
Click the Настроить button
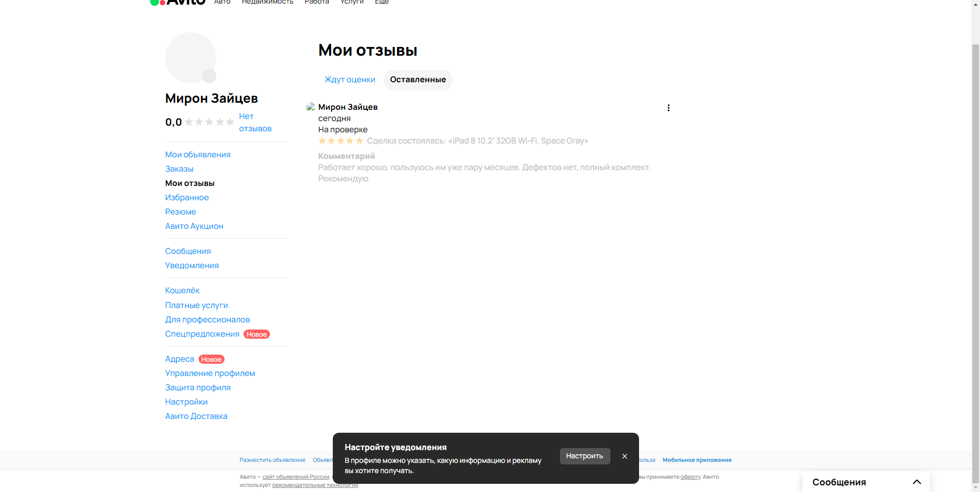[584, 456]
